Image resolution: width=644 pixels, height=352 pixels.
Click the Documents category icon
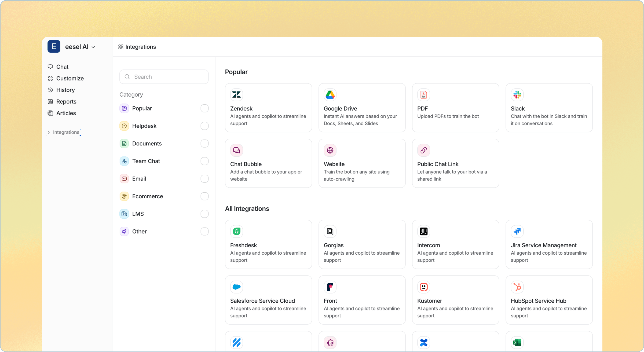pos(124,144)
